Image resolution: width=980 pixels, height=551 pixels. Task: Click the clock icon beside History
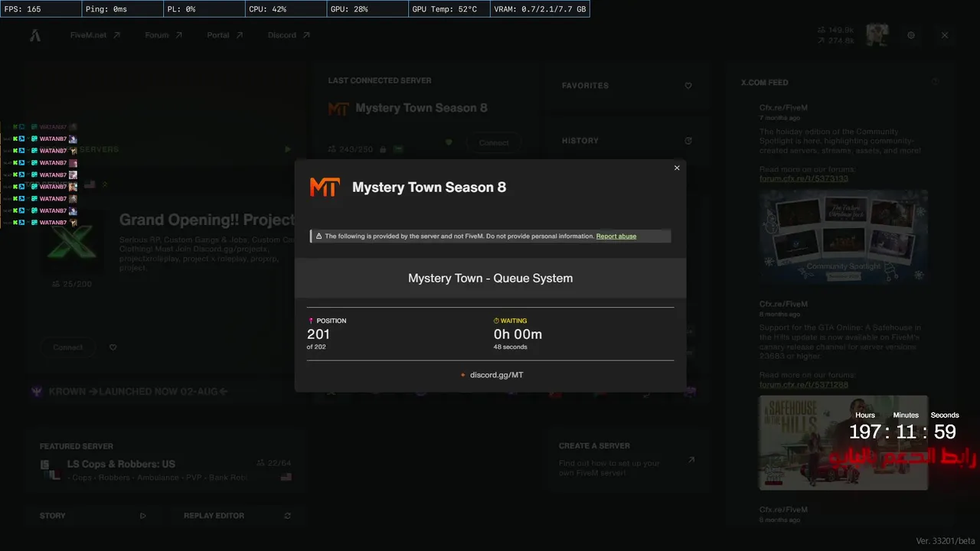pyautogui.click(x=688, y=141)
